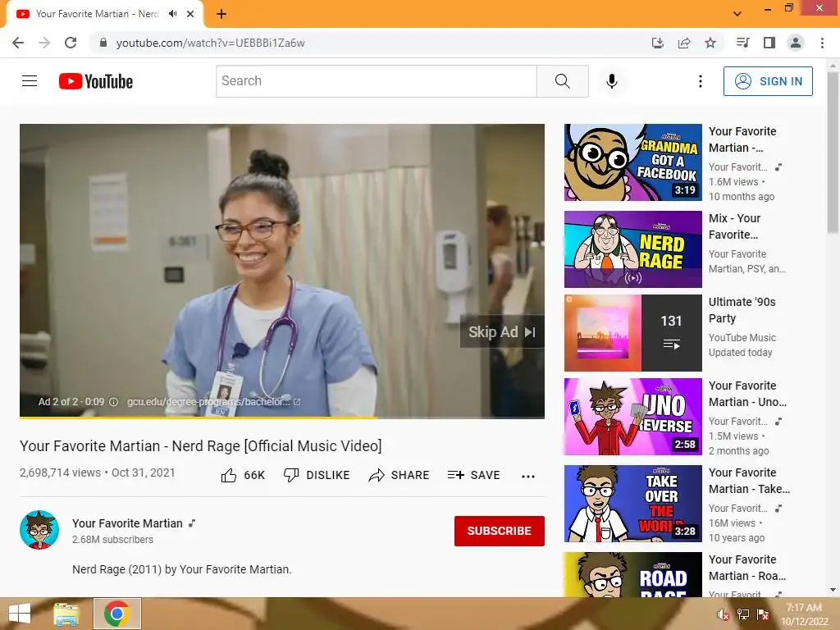The image size is (840, 630).
Task: Click the 2,698,714 views text
Action: [x=60, y=472]
